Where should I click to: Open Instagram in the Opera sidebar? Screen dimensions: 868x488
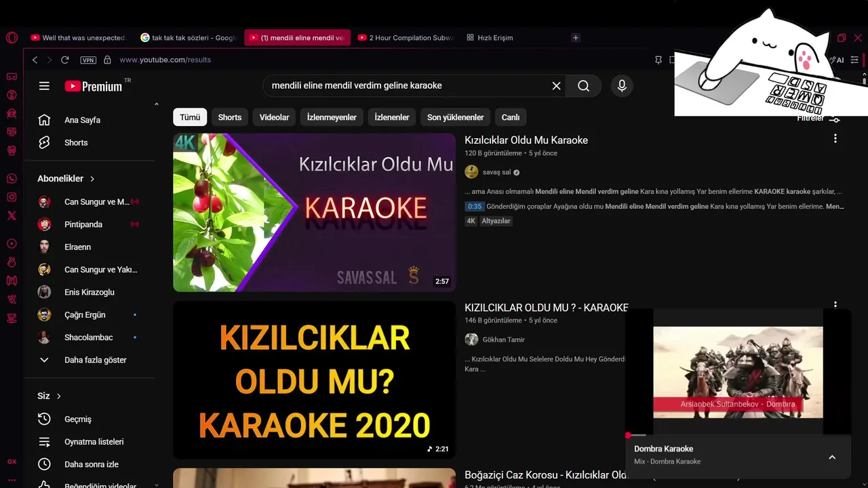(x=12, y=197)
